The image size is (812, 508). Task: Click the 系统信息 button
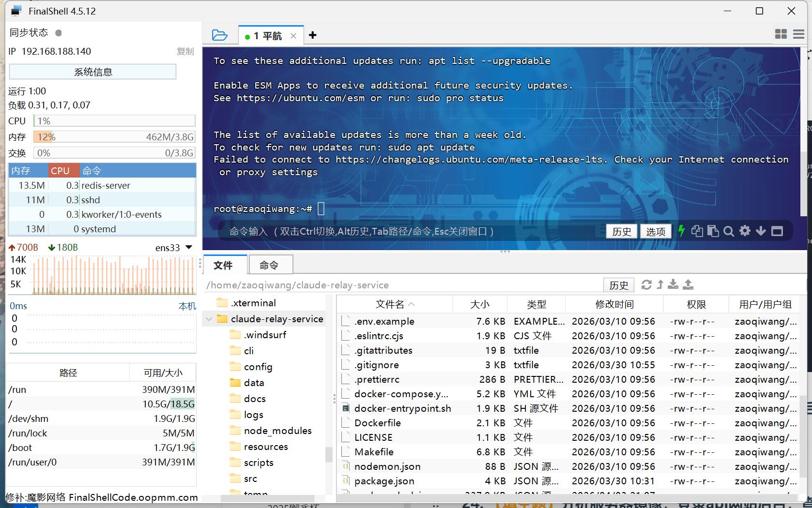coord(92,72)
